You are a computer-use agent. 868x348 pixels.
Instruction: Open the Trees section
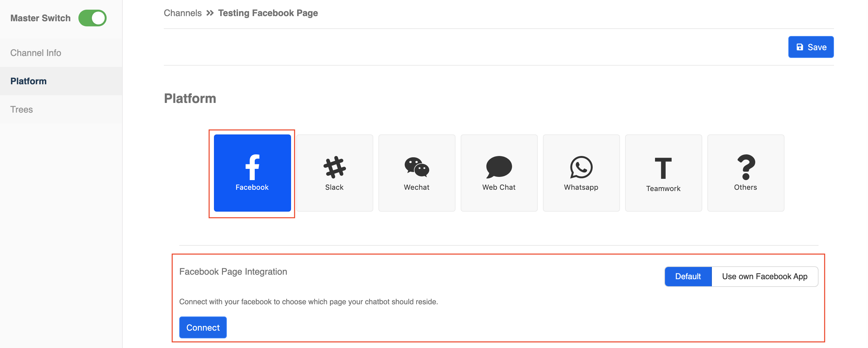(22, 109)
